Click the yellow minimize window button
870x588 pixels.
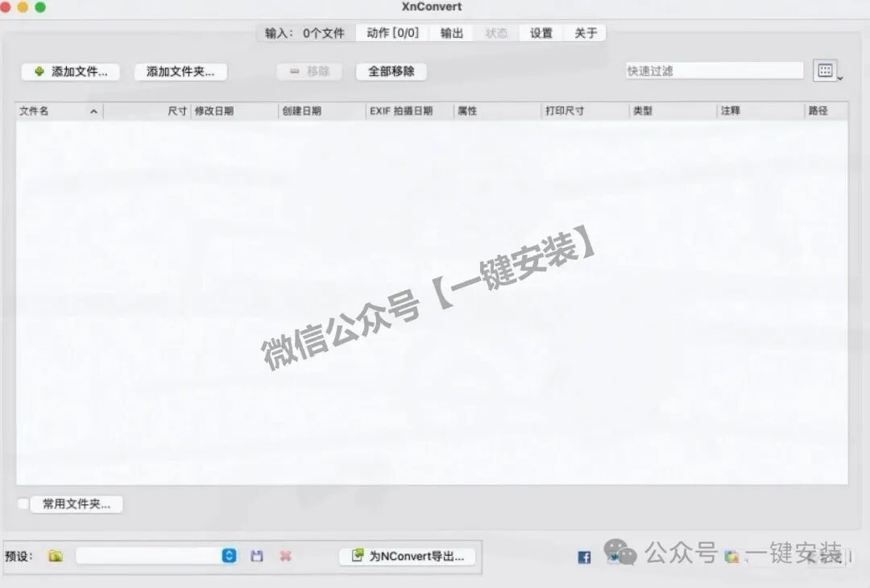pos(23,7)
